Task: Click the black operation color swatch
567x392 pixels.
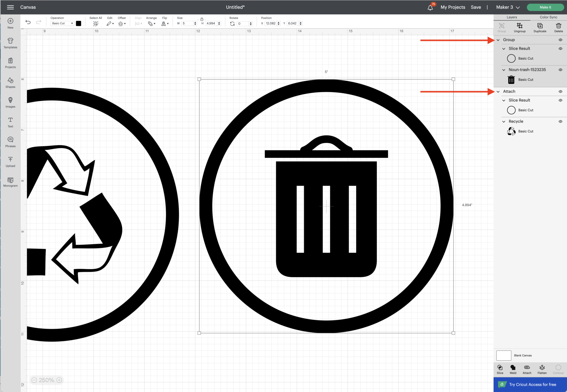Action: [x=79, y=24]
